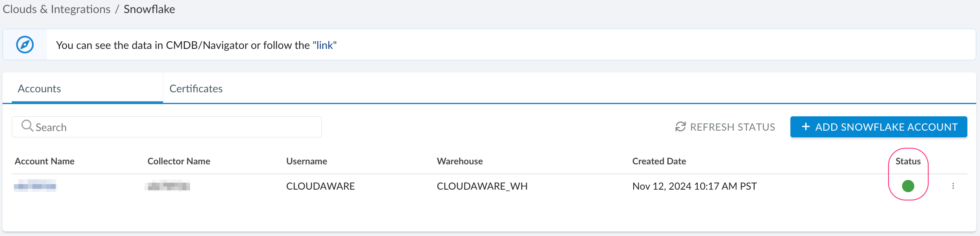The width and height of the screenshot is (980, 236).
Task: Sort by Account Name column header
Action: pos(45,161)
